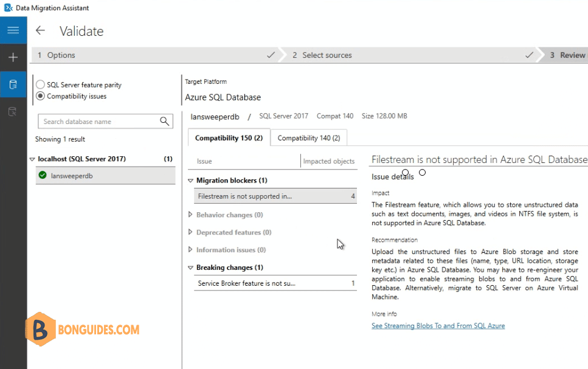Screen dimensions: 588x369
Task: Select lansweeperdb in the database list
Action: pos(105,176)
